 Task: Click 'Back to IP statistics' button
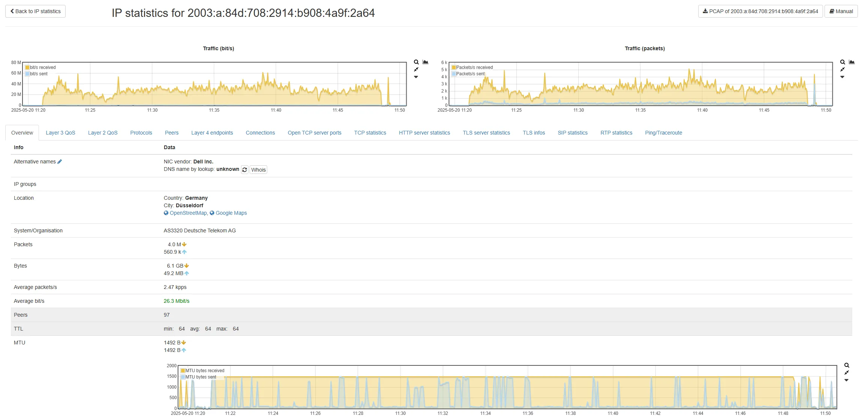(35, 11)
